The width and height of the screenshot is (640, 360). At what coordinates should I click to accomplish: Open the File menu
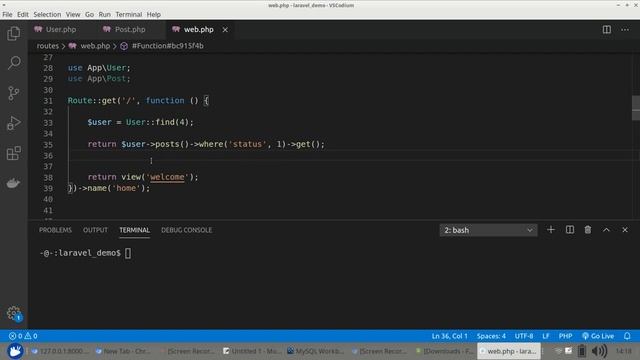[7, 14]
